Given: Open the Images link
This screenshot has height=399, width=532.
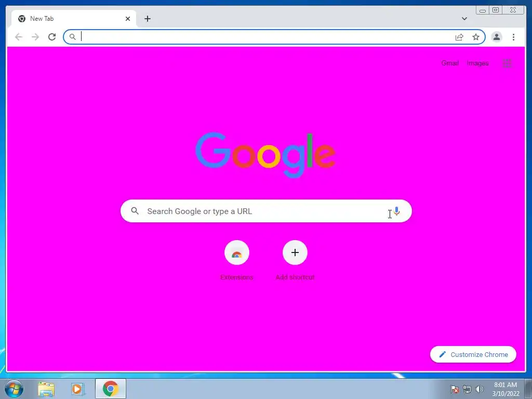Looking at the screenshot, I should click(x=477, y=63).
